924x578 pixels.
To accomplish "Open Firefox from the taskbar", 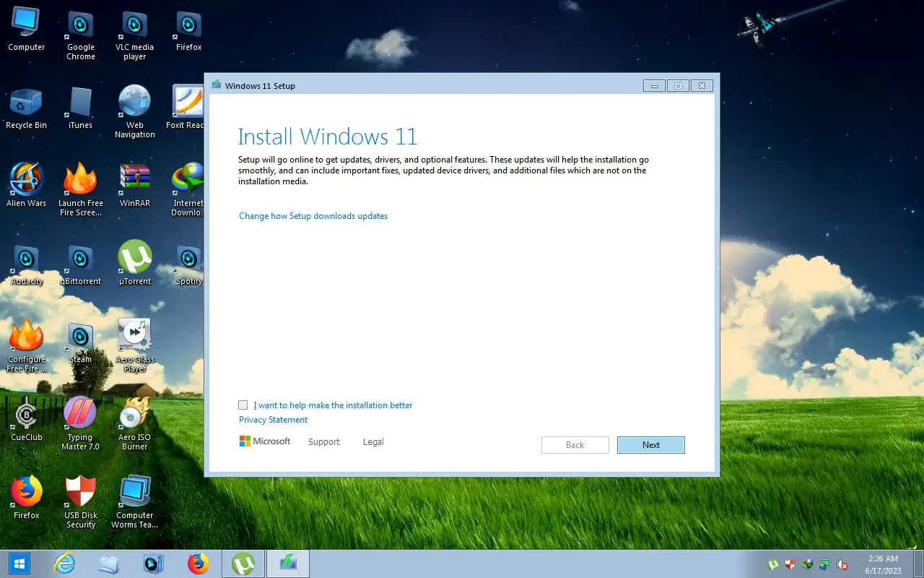I will (198, 564).
